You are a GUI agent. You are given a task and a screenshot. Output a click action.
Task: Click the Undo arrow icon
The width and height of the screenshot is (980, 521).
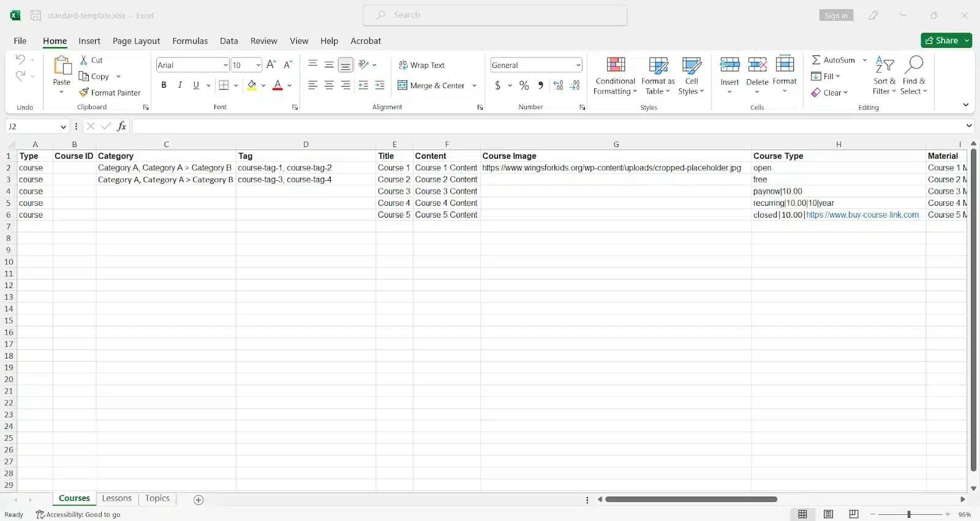(x=20, y=59)
